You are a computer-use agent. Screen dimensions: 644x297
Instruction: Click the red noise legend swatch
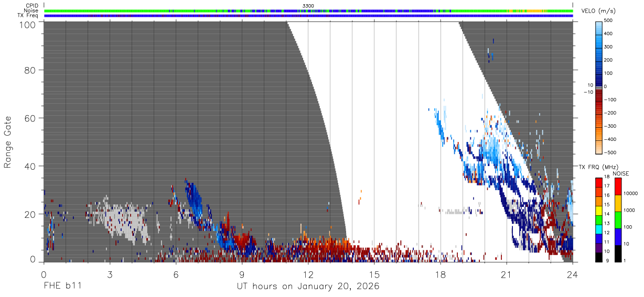click(x=618, y=186)
